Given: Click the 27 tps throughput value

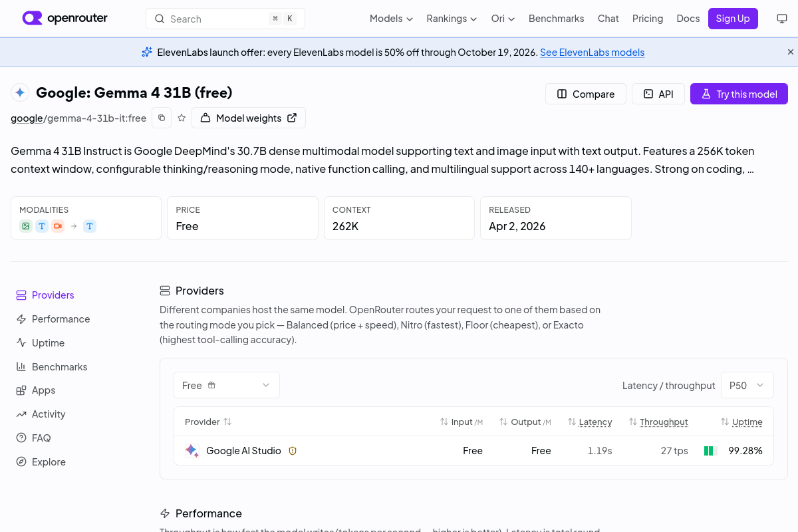Looking at the screenshot, I should point(674,451).
